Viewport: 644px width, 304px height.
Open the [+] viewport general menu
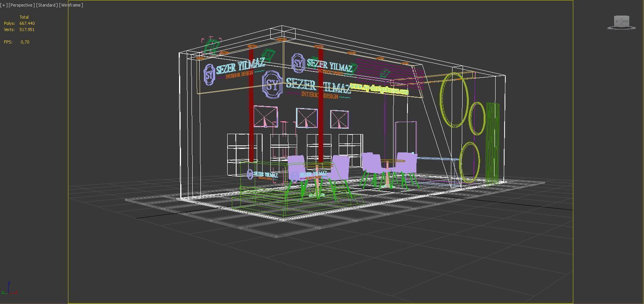[4, 5]
